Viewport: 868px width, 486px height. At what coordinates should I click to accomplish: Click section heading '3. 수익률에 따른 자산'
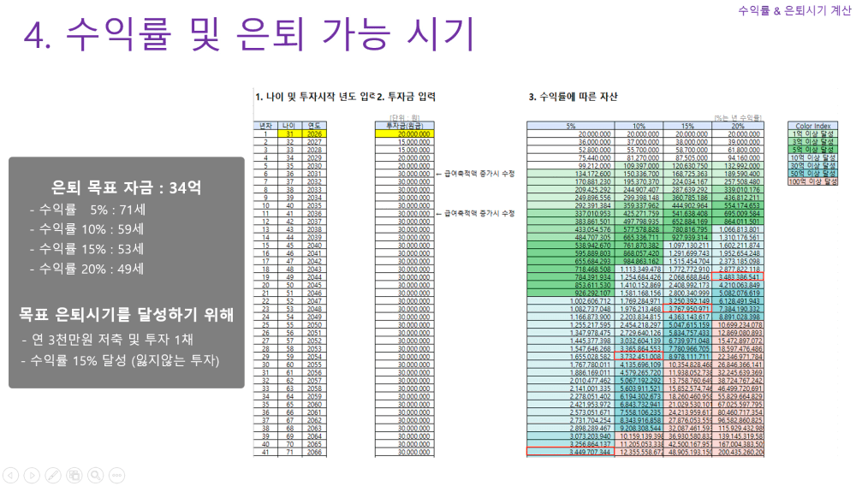pos(573,97)
